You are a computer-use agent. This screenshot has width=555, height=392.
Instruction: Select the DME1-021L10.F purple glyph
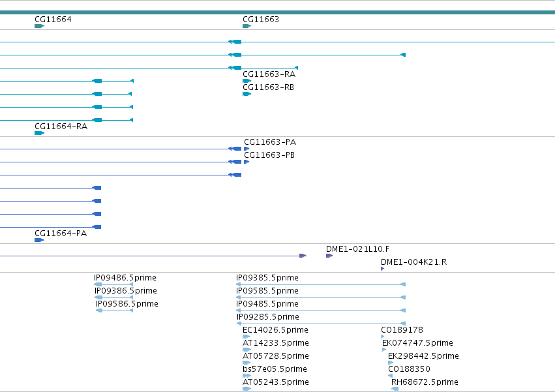[x=329, y=256]
